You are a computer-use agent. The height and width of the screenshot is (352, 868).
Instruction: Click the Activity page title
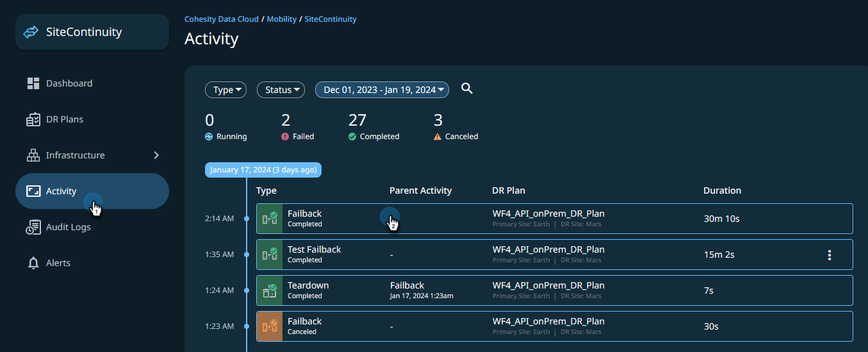point(211,39)
